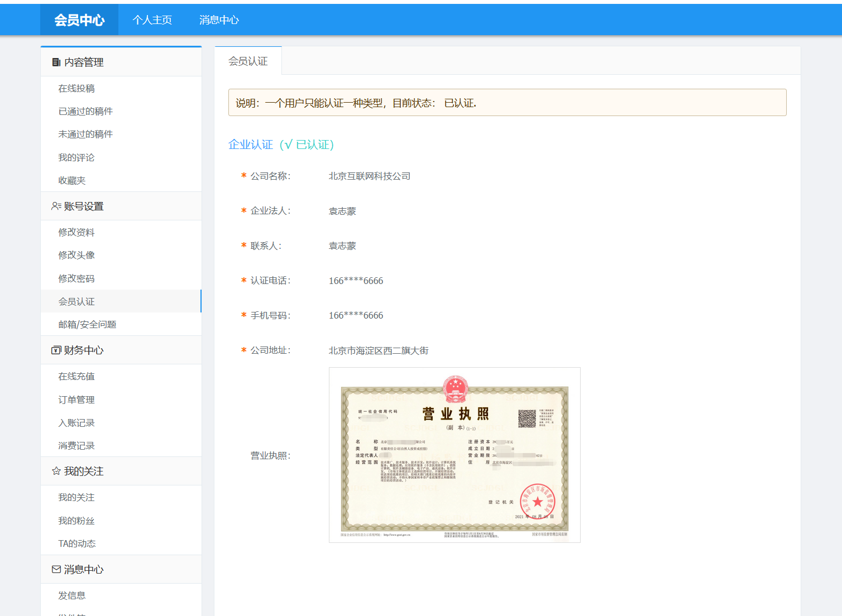The image size is (842, 616).
Task: Click the 消息中心 envelope icon in sidebar
Action: [x=56, y=570]
